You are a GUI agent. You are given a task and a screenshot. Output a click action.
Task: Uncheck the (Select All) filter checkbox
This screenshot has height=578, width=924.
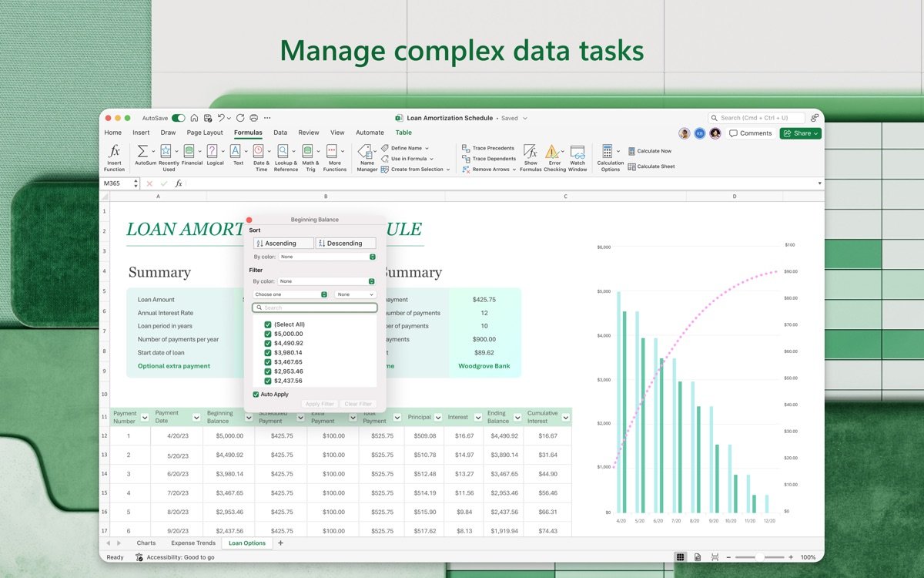click(x=268, y=324)
